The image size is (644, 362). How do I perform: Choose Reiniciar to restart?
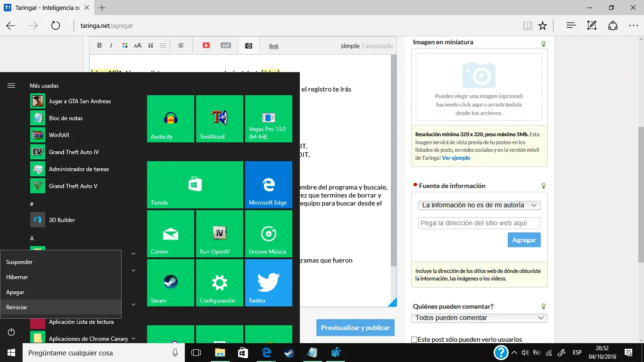click(61, 307)
